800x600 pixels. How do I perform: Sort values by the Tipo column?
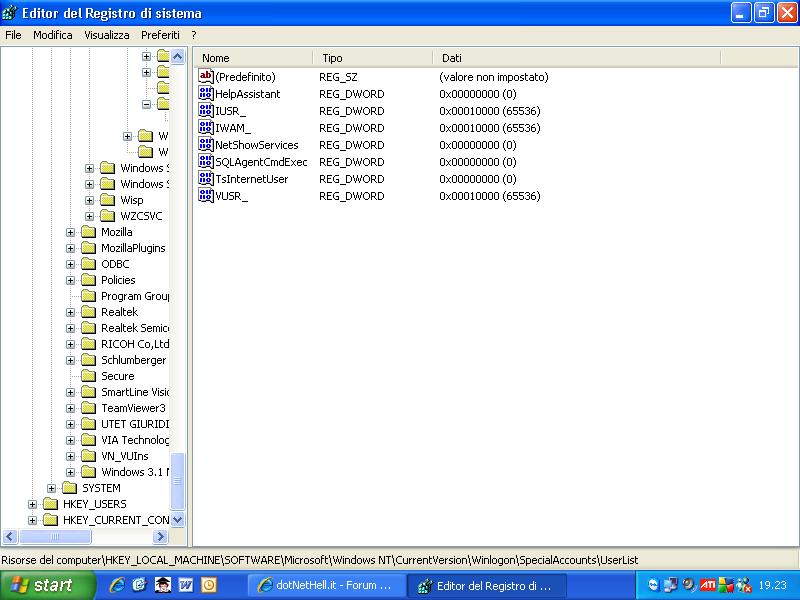(x=373, y=58)
